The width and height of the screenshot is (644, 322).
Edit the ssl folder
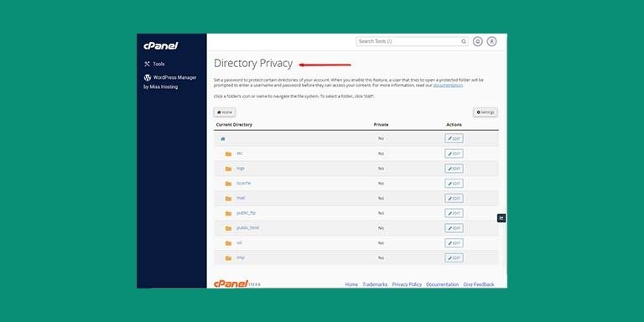[454, 243]
